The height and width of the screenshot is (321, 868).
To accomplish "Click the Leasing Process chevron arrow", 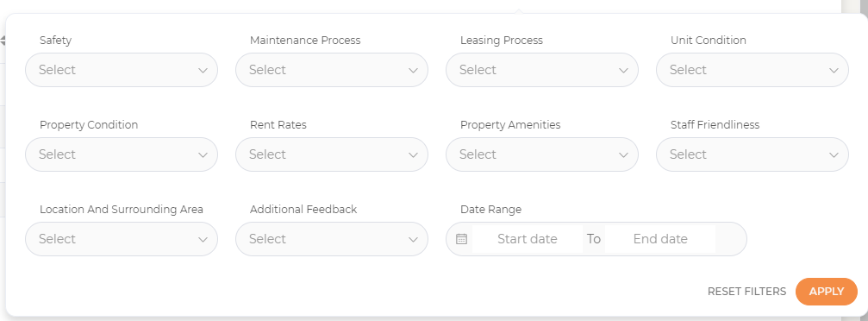I will pyautogui.click(x=623, y=71).
